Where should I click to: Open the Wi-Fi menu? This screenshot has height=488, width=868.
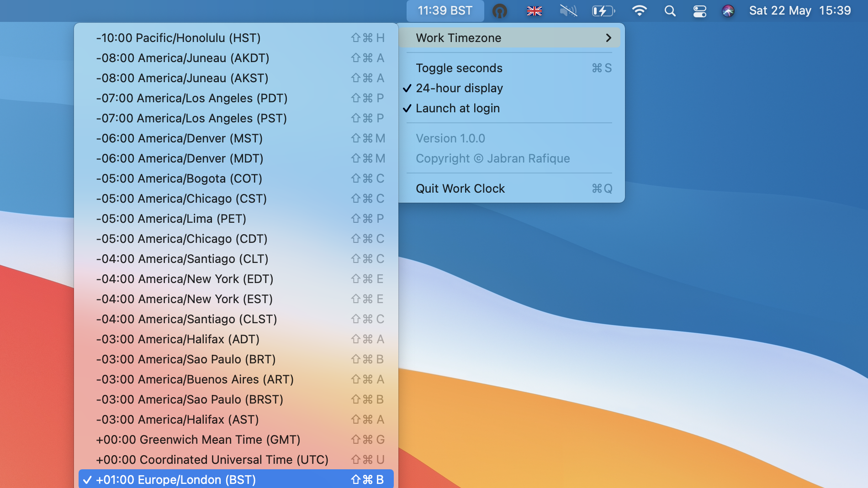639,11
